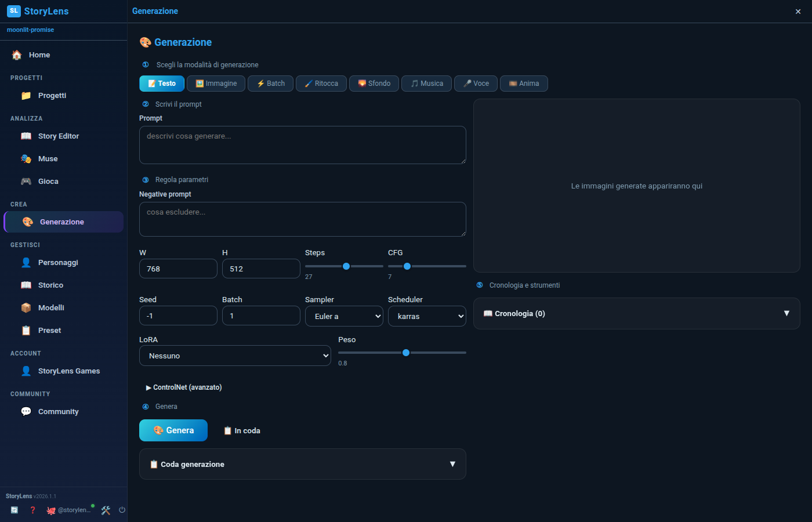Image resolution: width=812 pixels, height=522 pixels.
Task: Click the CFG slider handle
Action: pos(407,266)
